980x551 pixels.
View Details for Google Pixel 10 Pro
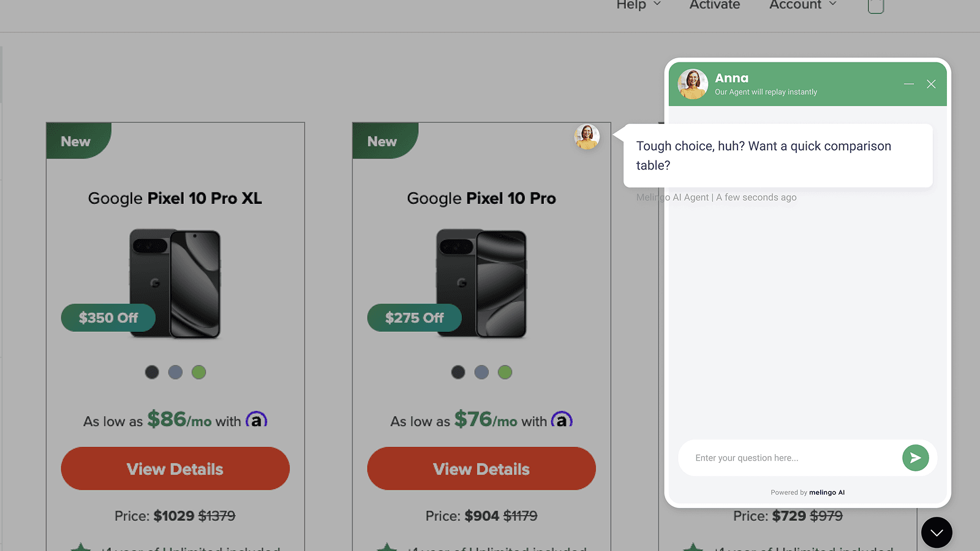coord(481,468)
